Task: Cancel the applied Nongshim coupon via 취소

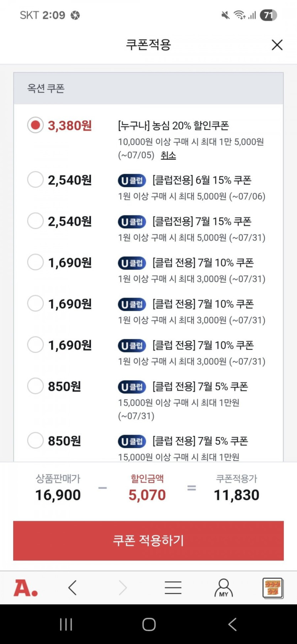Action: 168,156
